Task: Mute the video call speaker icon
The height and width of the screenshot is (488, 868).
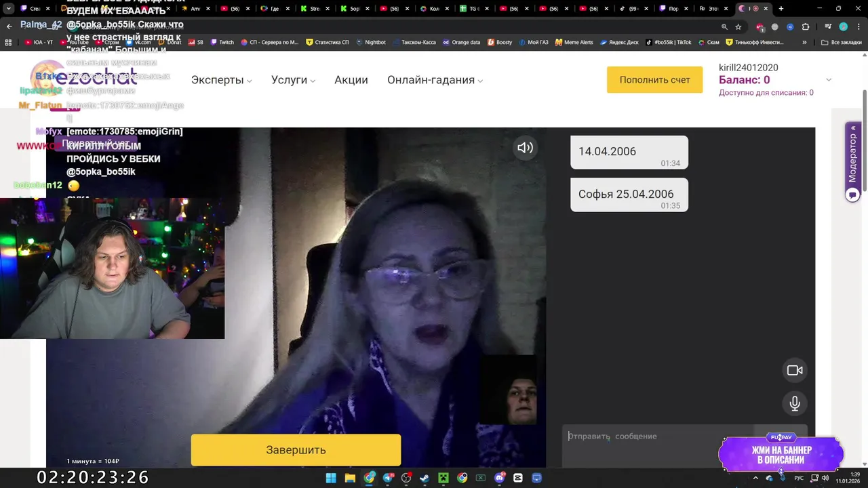Action: 525,148
